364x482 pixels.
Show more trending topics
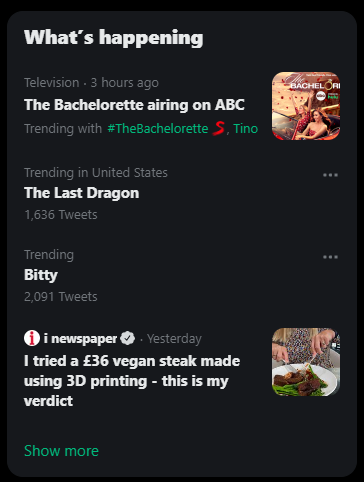pyautogui.click(x=61, y=451)
